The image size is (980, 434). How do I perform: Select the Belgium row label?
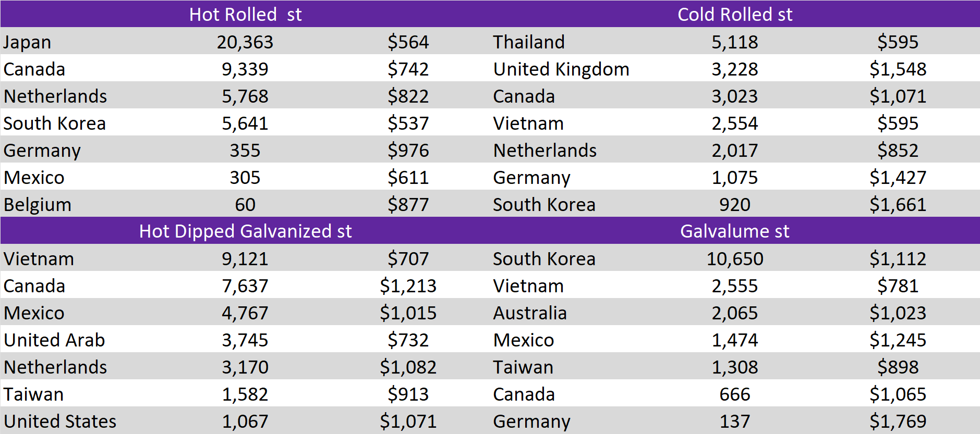point(38,204)
